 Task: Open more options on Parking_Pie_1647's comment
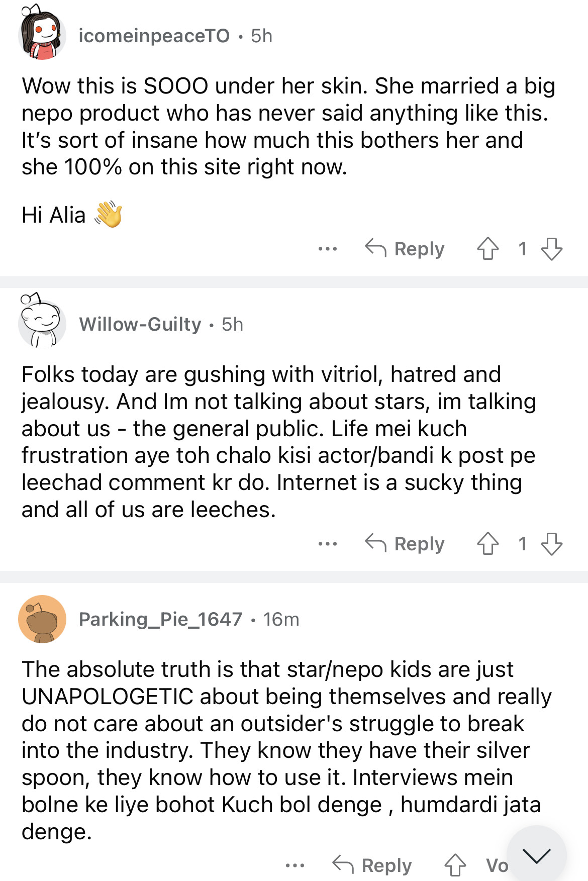point(295,865)
